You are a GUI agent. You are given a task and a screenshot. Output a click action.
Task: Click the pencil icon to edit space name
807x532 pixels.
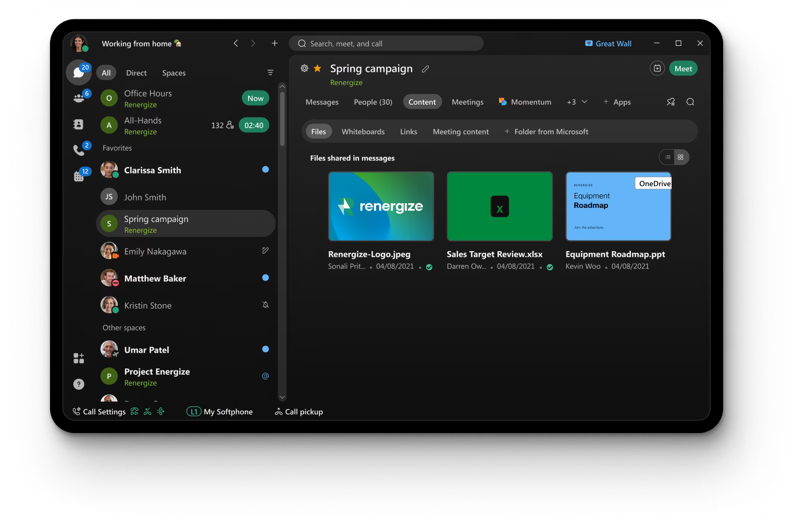click(426, 69)
